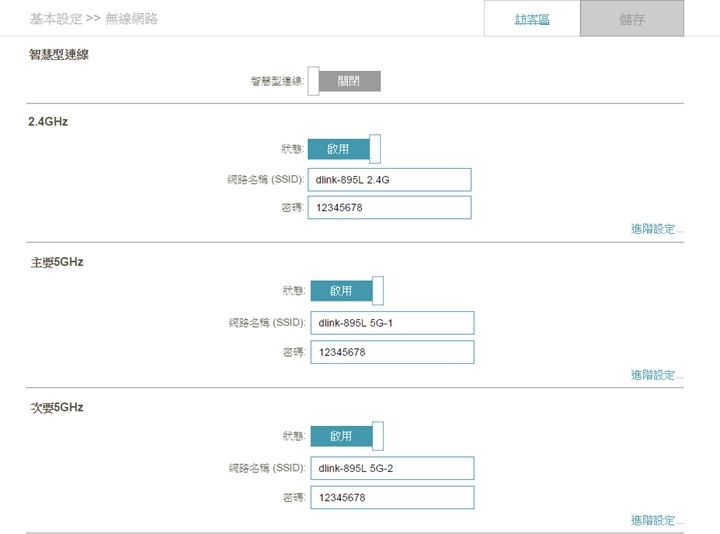
Task: Click the SSID field dlink-895L 5G-1
Action: 392,323
